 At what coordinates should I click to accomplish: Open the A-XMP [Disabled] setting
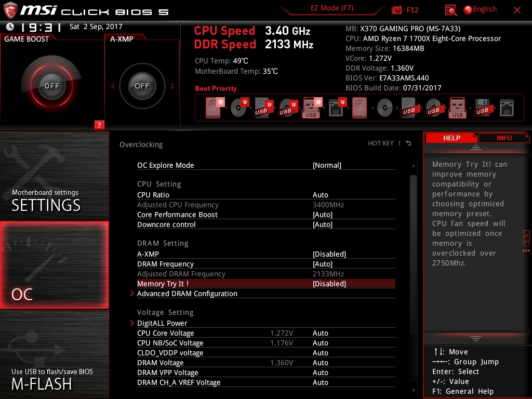point(329,254)
